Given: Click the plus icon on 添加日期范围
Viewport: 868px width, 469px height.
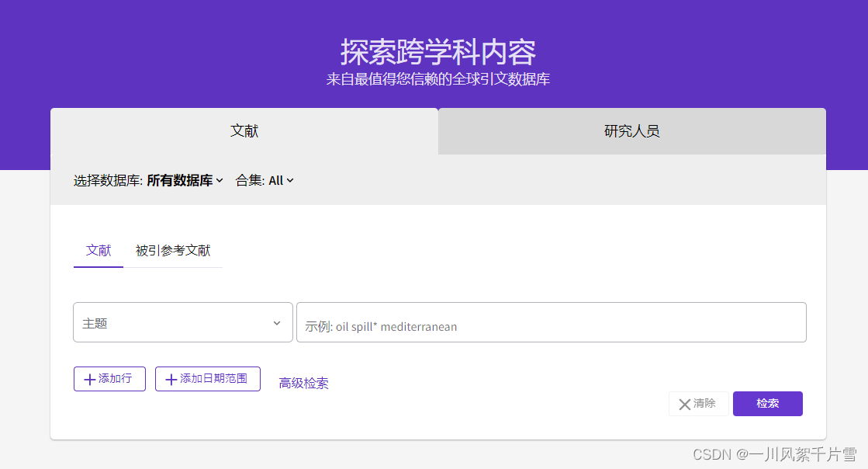Looking at the screenshot, I should [171, 379].
